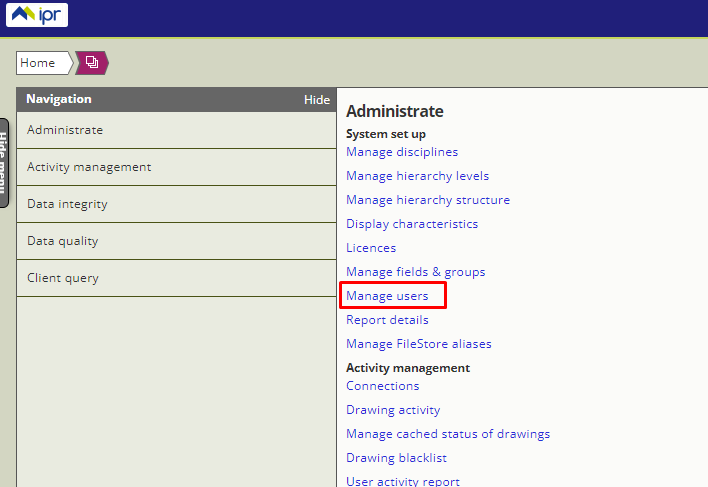Select Activity management in Navigation
Image resolution: width=708 pixels, height=487 pixels.
pyautogui.click(x=89, y=167)
